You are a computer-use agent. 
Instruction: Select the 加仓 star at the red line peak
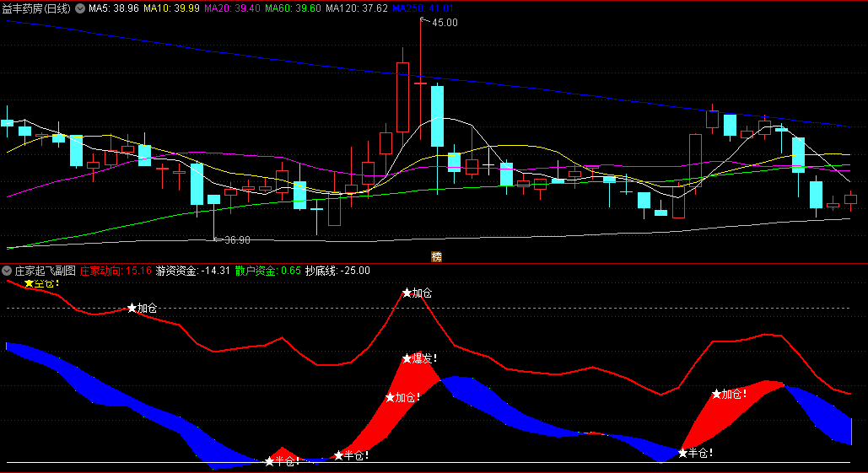(417, 293)
